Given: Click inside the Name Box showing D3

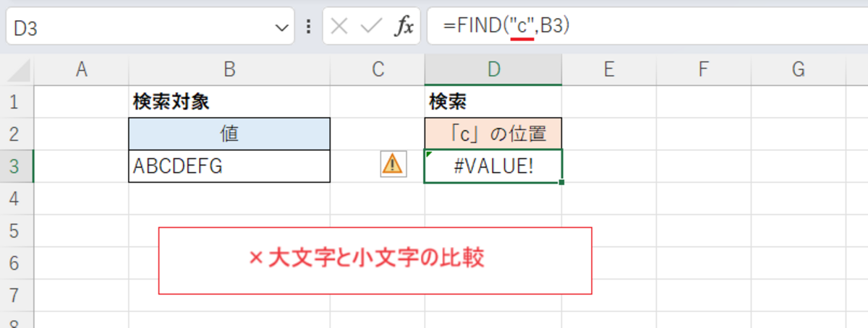Looking at the screenshot, I should point(137,27).
